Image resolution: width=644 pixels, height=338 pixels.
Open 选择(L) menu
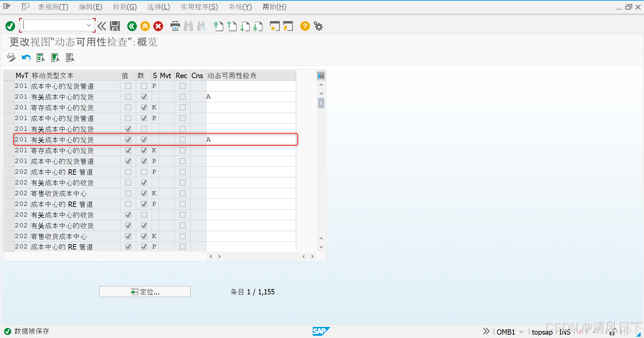(159, 7)
